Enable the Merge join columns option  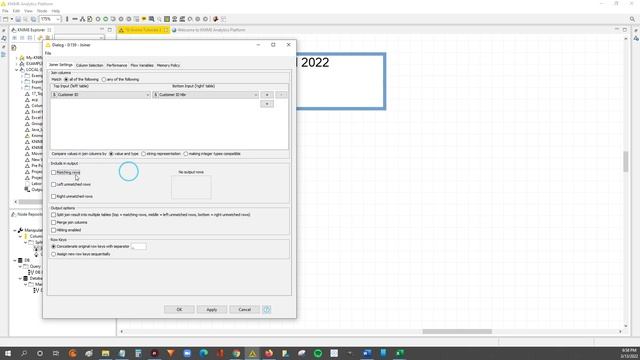coord(53,222)
